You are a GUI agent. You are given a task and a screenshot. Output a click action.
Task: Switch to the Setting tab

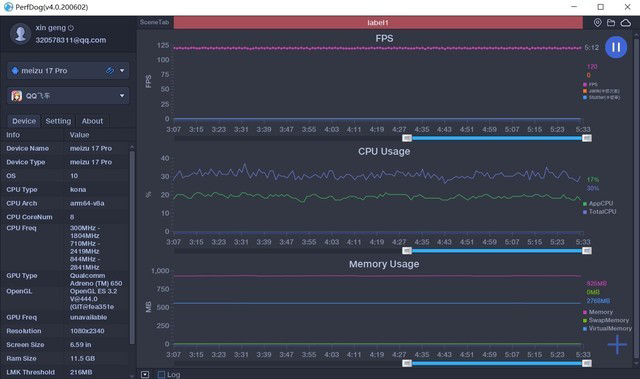click(58, 121)
